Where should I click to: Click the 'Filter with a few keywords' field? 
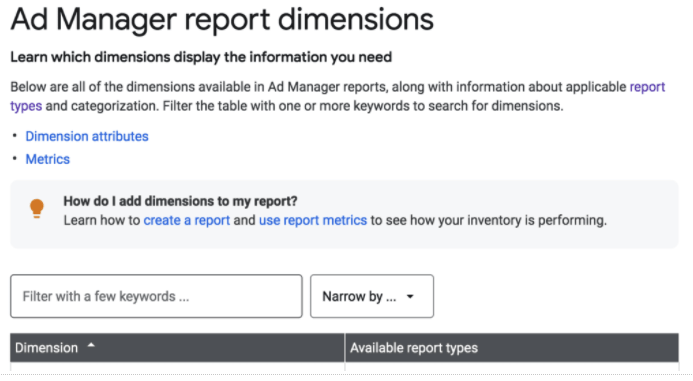pos(156,296)
